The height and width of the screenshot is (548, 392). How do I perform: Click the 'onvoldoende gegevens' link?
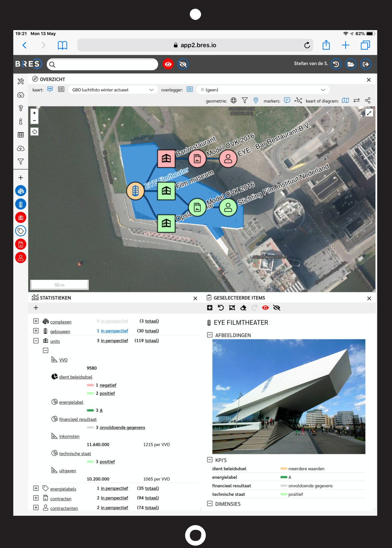[122, 428]
